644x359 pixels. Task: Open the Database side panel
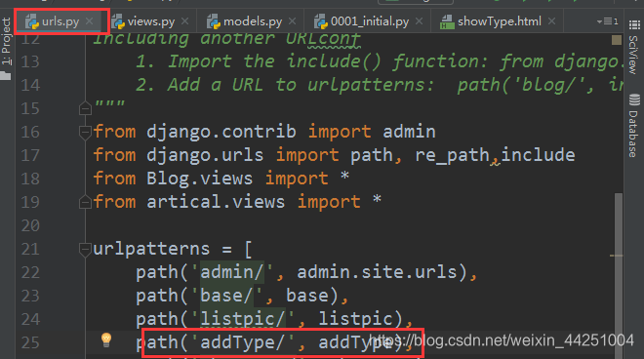coord(633,126)
